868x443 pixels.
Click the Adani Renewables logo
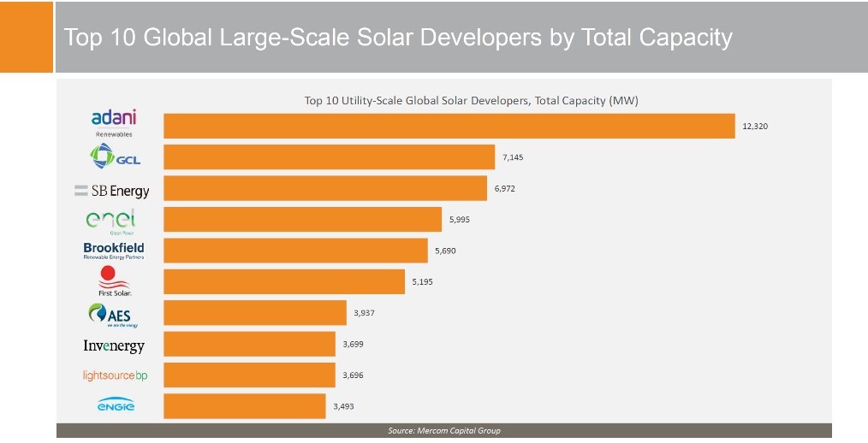[114, 123]
